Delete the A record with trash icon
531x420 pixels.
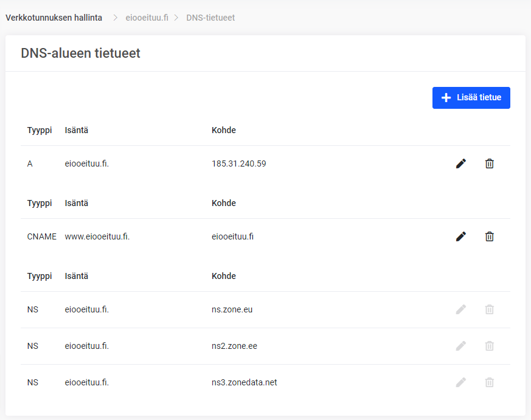[x=489, y=164]
